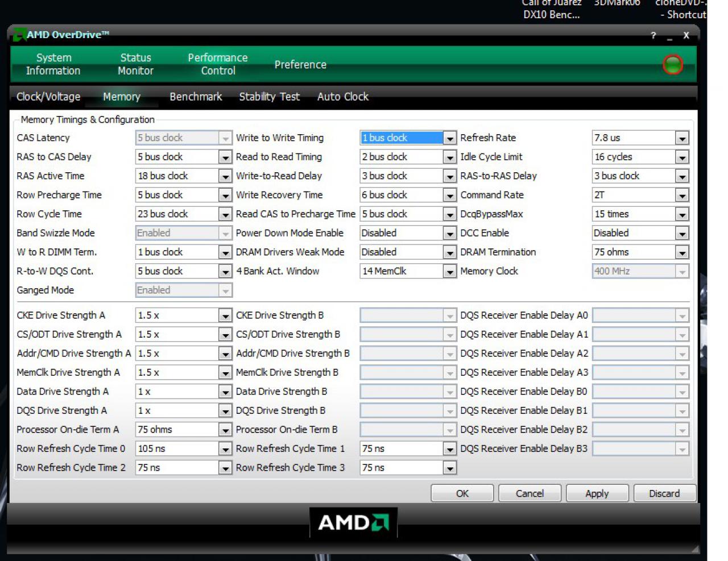Viewport: 728px width, 561px height.
Task: Open the Write Recovery Time dropdown
Action: click(x=450, y=195)
